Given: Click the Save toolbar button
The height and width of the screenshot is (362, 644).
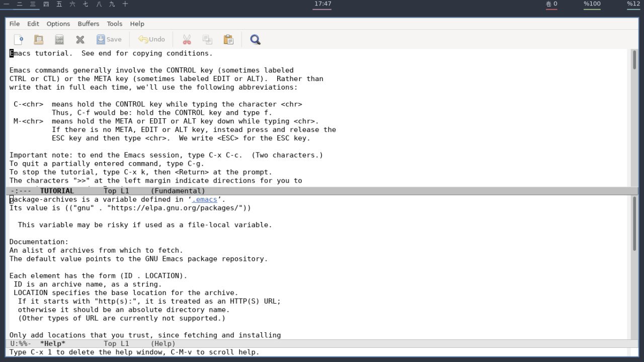Looking at the screenshot, I should coord(109,39).
